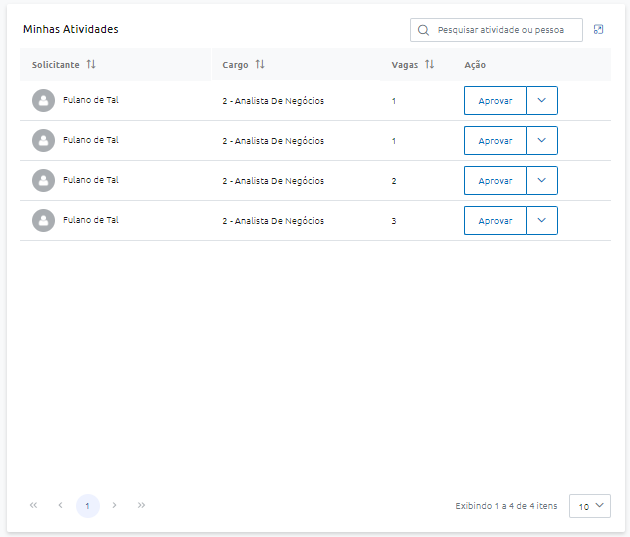Click the magnifier icon in search box
The image size is (630, 537).
pos(424,30)
